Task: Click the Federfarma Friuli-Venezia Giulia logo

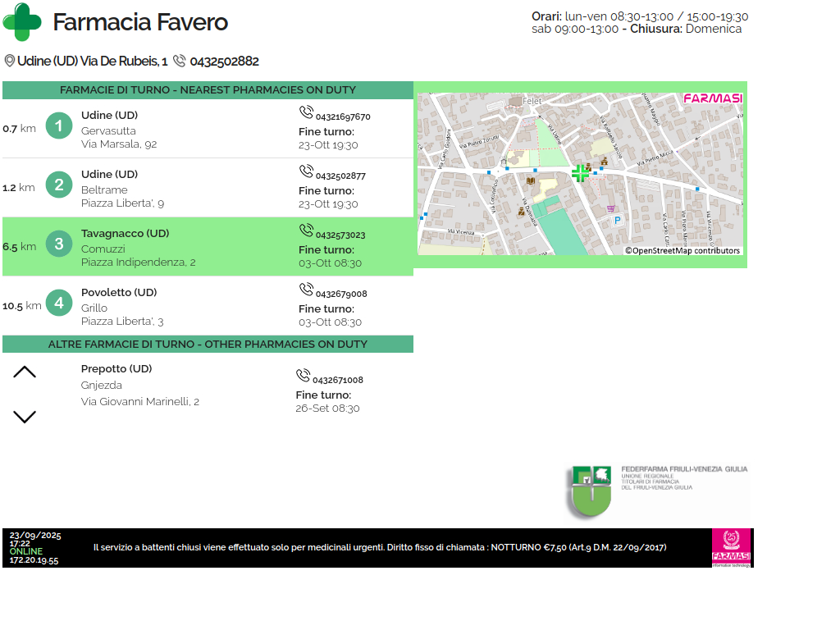Action: [x=656, y=491]
